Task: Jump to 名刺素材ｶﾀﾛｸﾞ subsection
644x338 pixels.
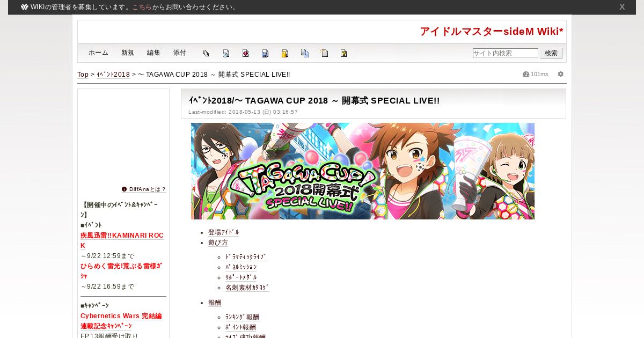Action: (247, 288)
